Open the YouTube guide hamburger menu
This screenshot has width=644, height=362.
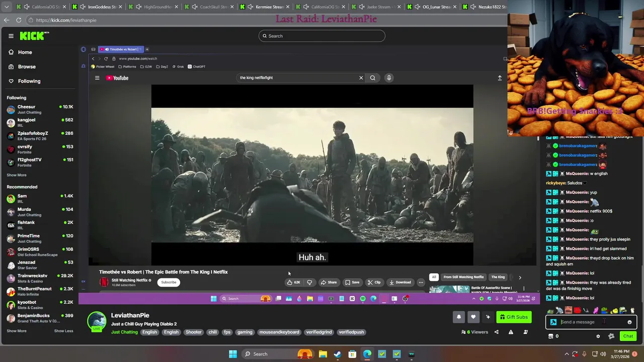pyautogui.click(x=97, y=78)
